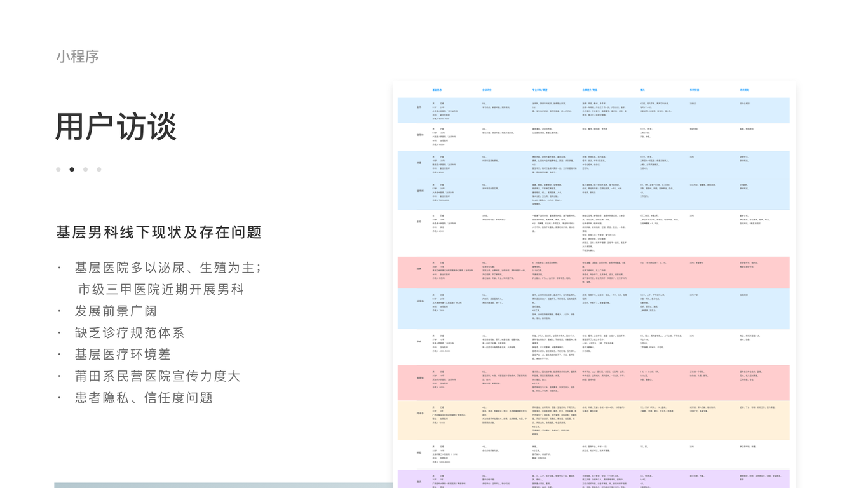Image resolution: width=868 pixels, height=488 pixels.
Task: Select the bullet 发展前景广阔
Action: (116, 311)
